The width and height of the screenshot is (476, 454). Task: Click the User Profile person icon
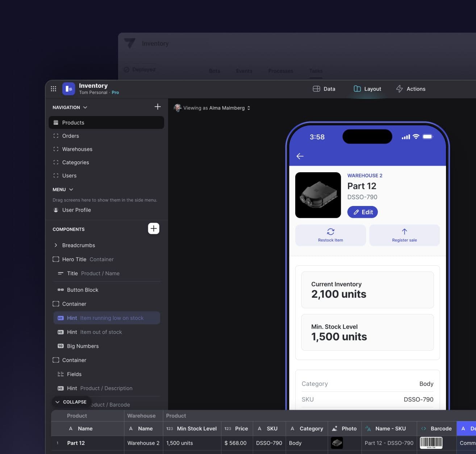[x=56, y=210]
